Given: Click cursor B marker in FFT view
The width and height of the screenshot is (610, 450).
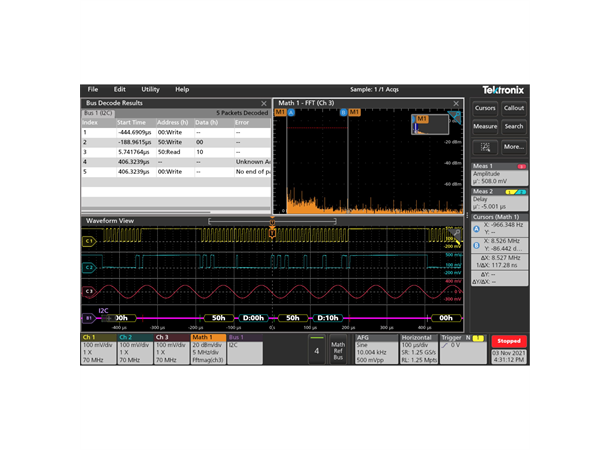Looking at the screenshot, I should point(343,113).
